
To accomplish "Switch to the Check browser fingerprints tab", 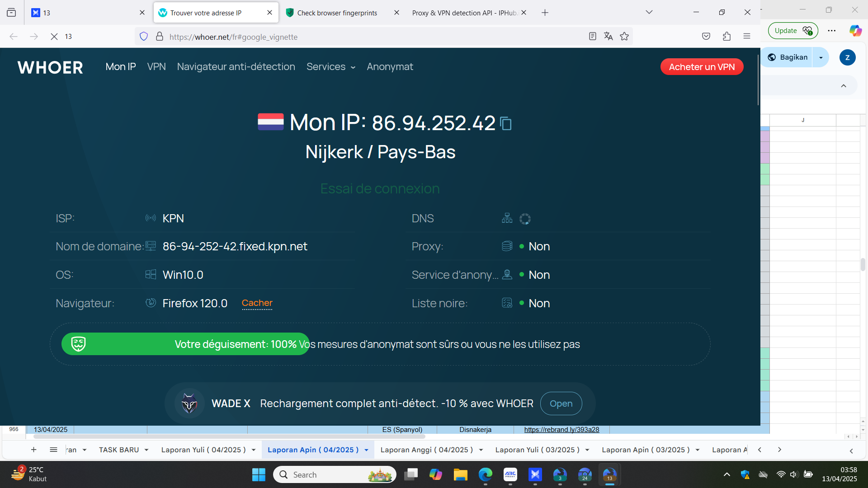I will click(x=337, y=13).
